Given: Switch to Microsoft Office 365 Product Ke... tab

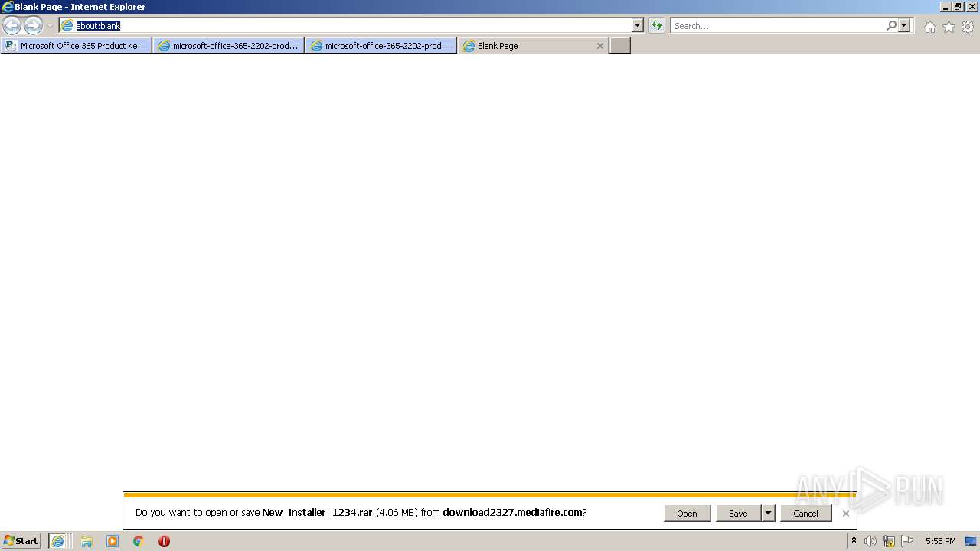Looking at the screenshot, I should pyautogui.click(x=77, y=46).
